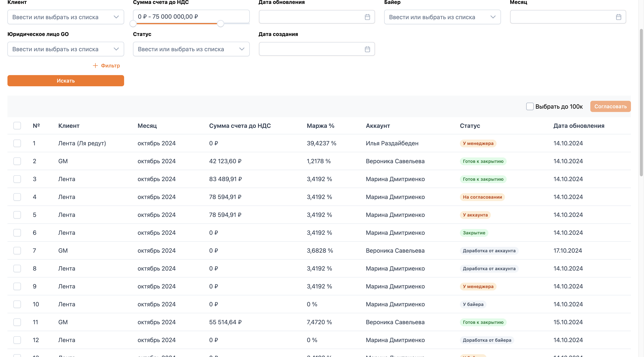Click amount 83 489,91 ₽

pyautogui.click(x=225, y=179)
